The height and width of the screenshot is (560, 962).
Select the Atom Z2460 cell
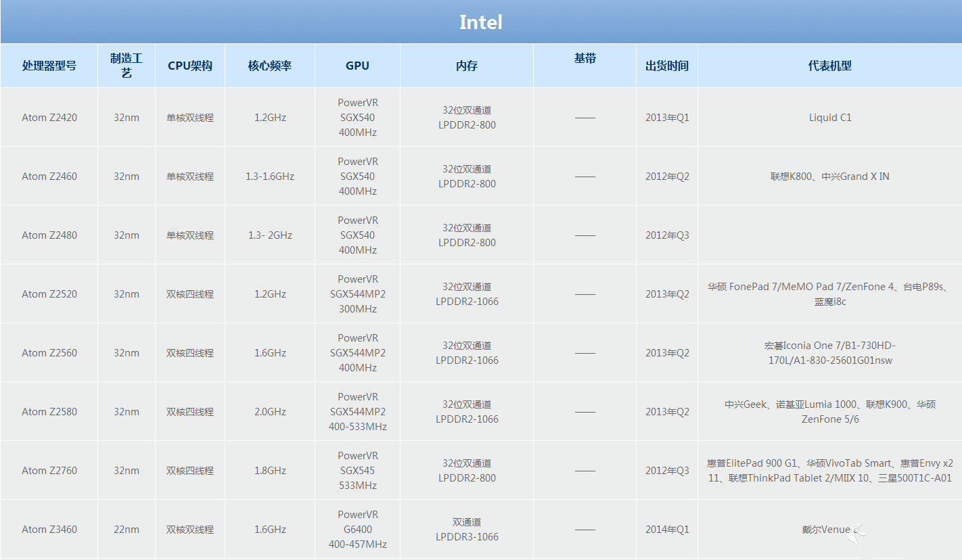click(x=49, y=177)
